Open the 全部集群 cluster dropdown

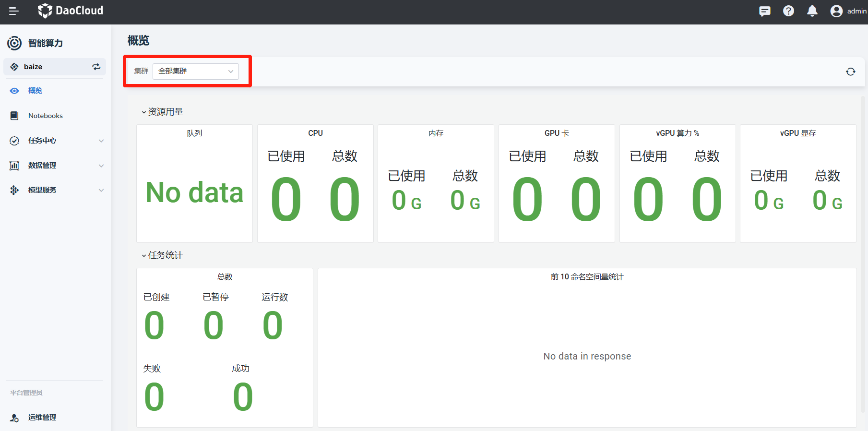point(196,71)
